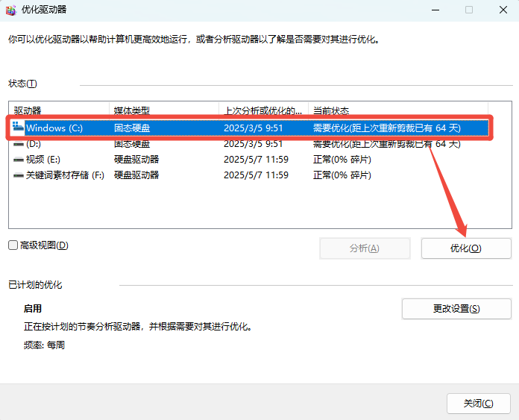Sort by the 媒体类型 column header
The width and height of the screenshot is (519, 420).
coord(164,110)
